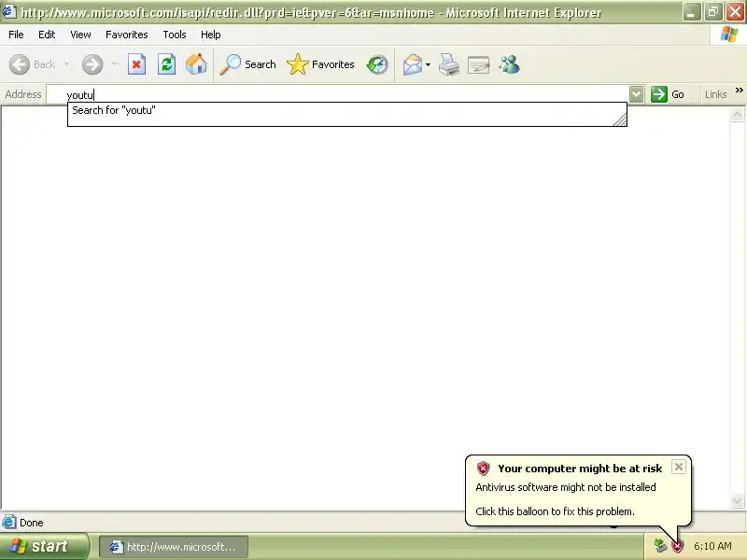Open Favorites pane with star icon
747x560 pixels.
click(x=320, y=64)
